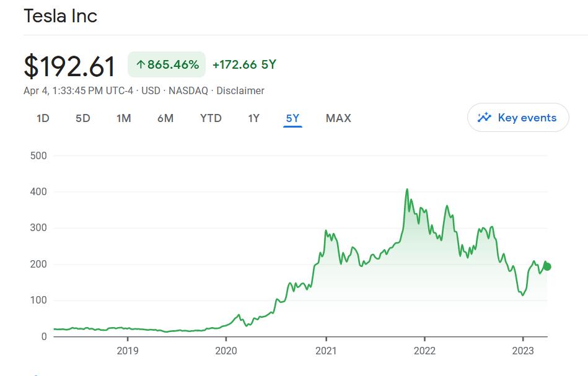Choose the 6M time range
This screenshot has width=588, height=376.
[x=165, y=118]
